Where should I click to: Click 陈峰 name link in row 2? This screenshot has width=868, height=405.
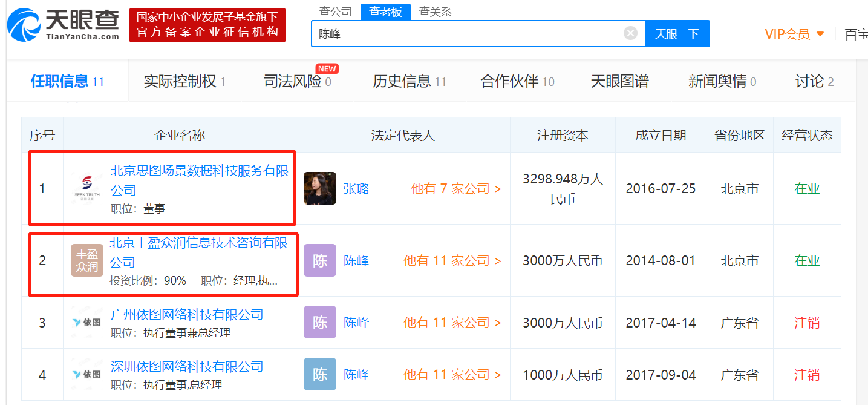point(356,261)
